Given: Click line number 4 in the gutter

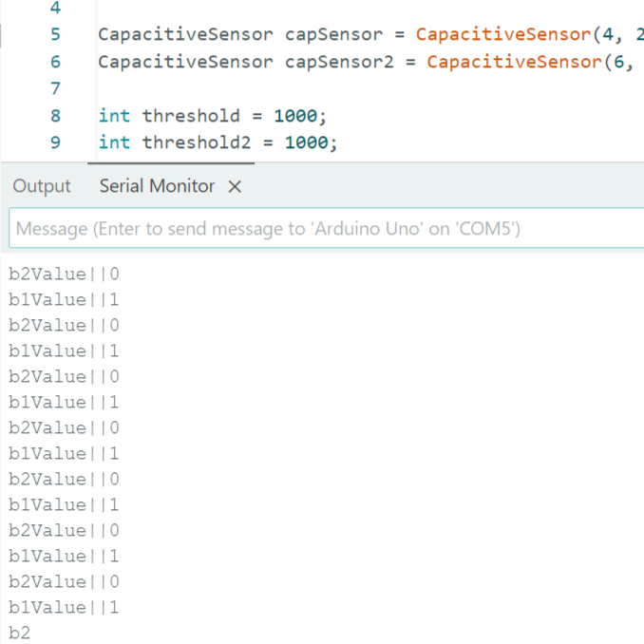Looking at the screenshot, I should click(x=54, y=9).
